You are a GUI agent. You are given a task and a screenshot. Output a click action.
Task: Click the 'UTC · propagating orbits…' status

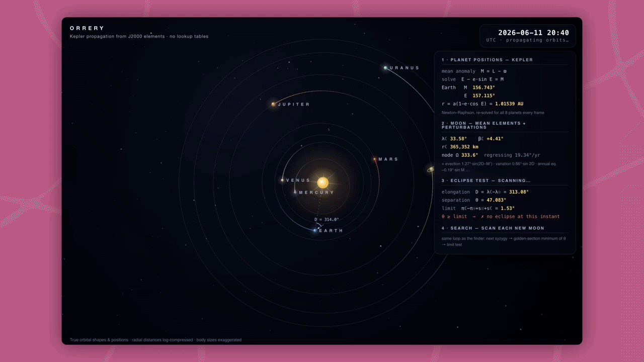click(x=528, y=40)
